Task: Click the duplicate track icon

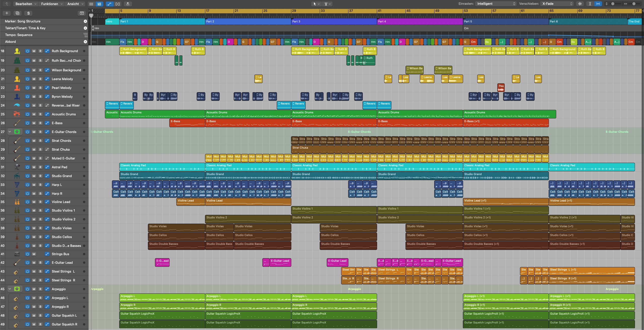Action: pyautogui.click(x=17, y=13)
